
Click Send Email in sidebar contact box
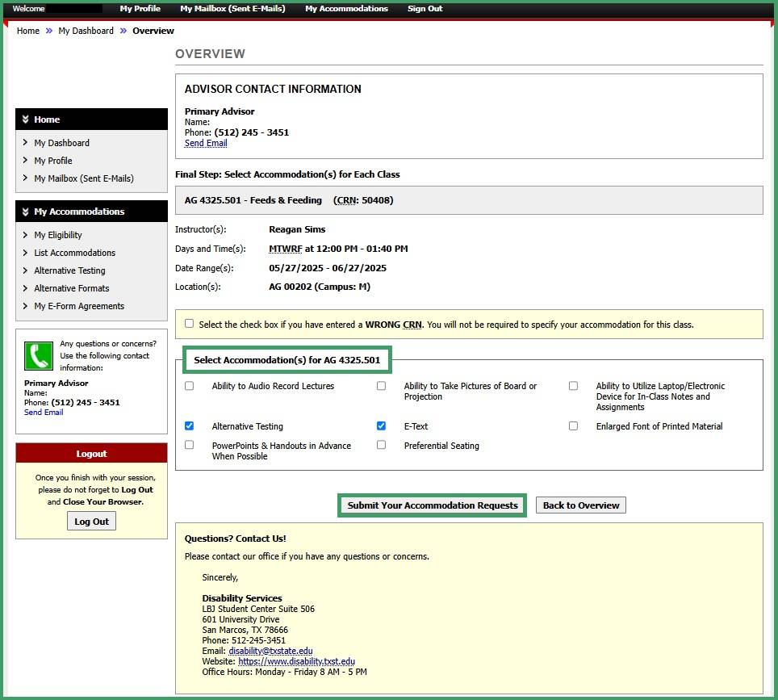click(x=44, y=412)
